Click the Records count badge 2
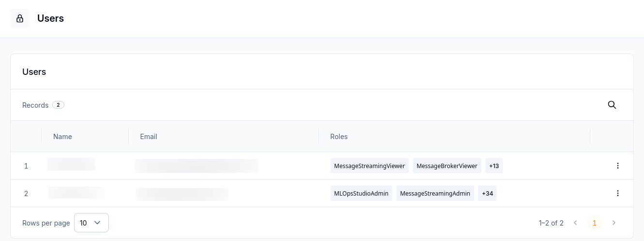The width and height of the screenshot is (644, 241). click(58, 105)
